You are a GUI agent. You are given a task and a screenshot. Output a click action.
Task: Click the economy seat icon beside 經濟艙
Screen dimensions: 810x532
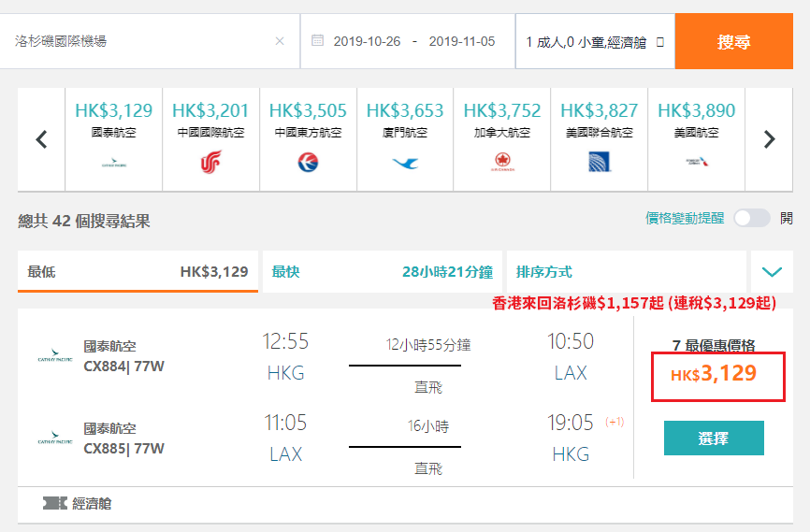pyautogui.click(x=55, y=503)
